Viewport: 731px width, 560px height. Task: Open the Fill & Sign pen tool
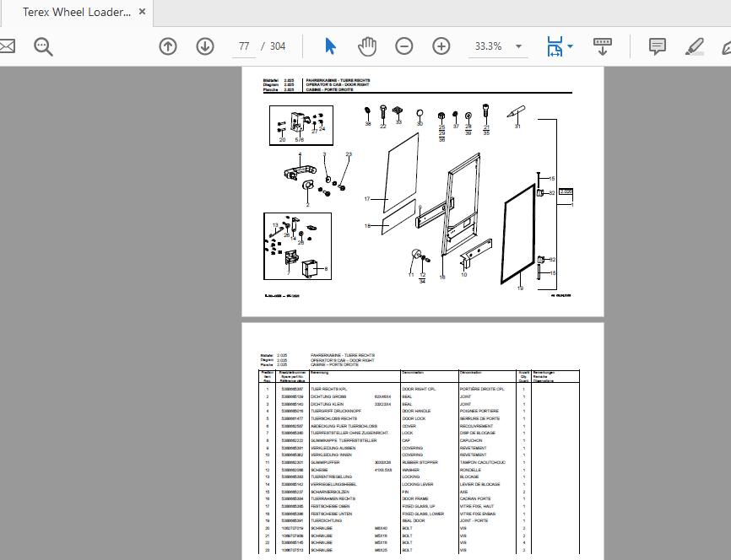pos(726,46)
